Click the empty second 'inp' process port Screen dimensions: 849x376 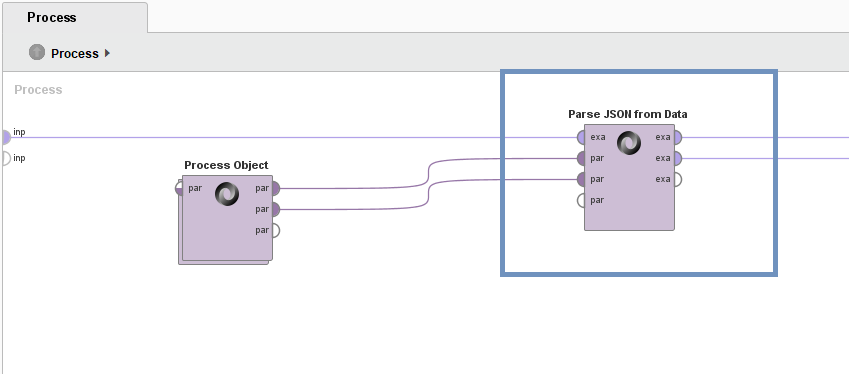[x=5, y=158]
